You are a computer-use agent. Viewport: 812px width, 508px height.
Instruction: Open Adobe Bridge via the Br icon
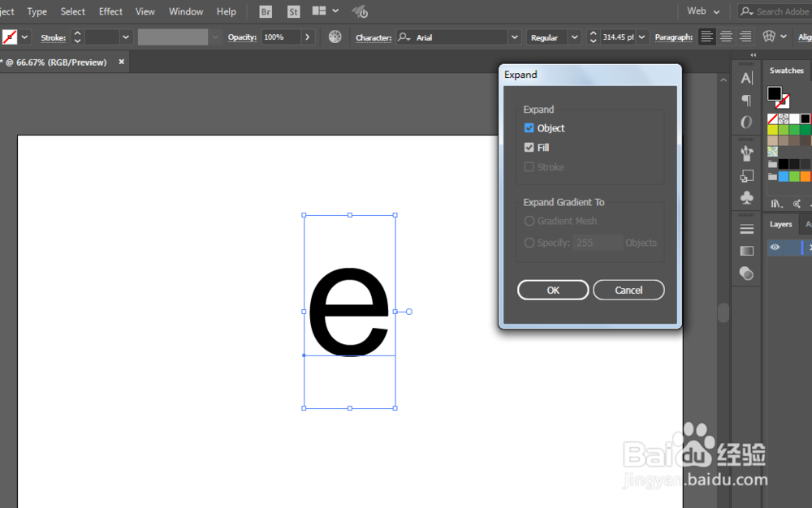point(266,11)
